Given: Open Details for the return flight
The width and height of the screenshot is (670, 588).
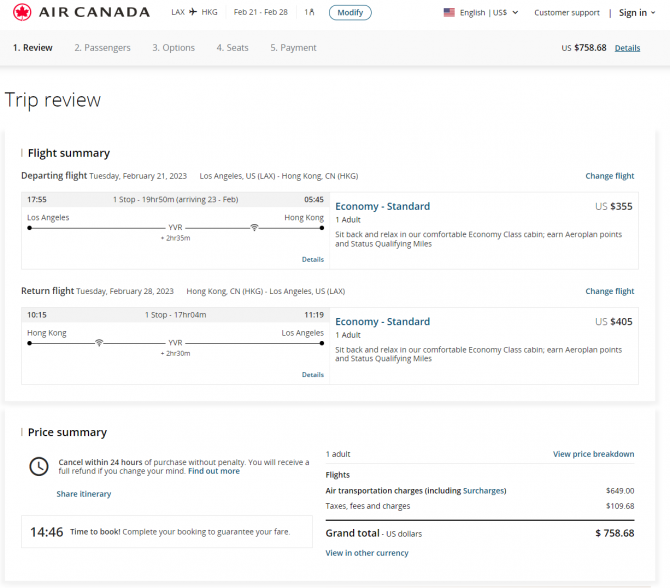Looking at the screenshot, I should [313, 375].
